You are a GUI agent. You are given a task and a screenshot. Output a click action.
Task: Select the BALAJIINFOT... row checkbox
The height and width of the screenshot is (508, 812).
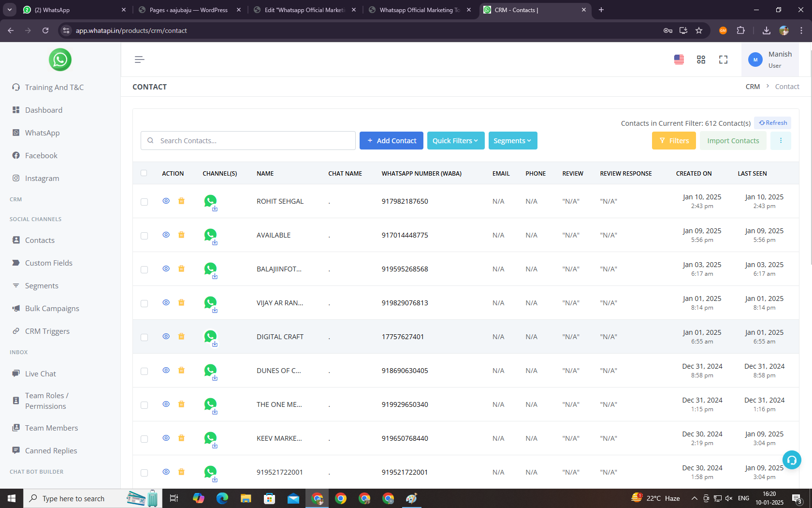[x=144, y=269]
